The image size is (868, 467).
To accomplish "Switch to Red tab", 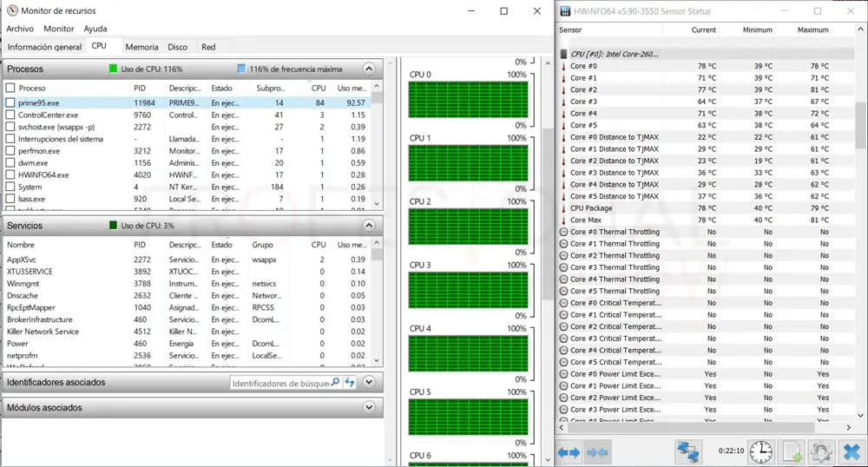I will [208, 47].
